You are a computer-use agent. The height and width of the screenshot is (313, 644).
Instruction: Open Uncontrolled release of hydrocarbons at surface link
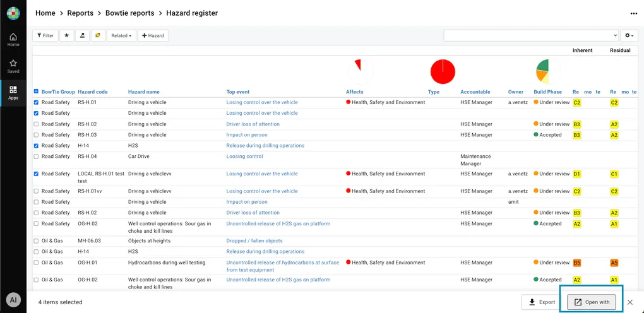(283, 266)
